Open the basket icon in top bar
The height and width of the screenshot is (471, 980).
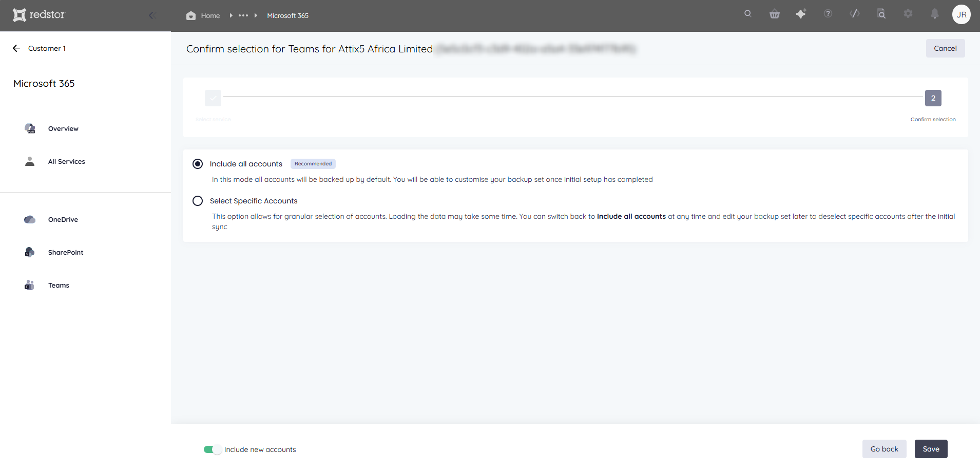(x=775, y=14)
